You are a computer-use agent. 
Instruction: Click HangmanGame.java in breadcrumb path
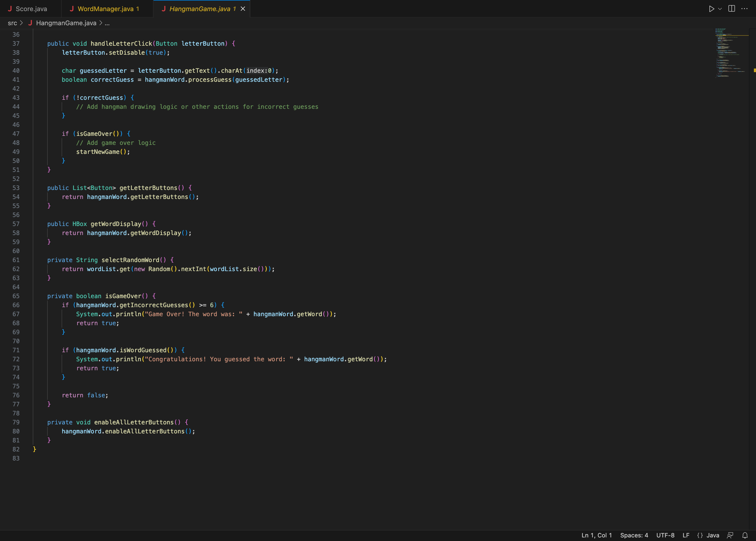tap(66, 23)
